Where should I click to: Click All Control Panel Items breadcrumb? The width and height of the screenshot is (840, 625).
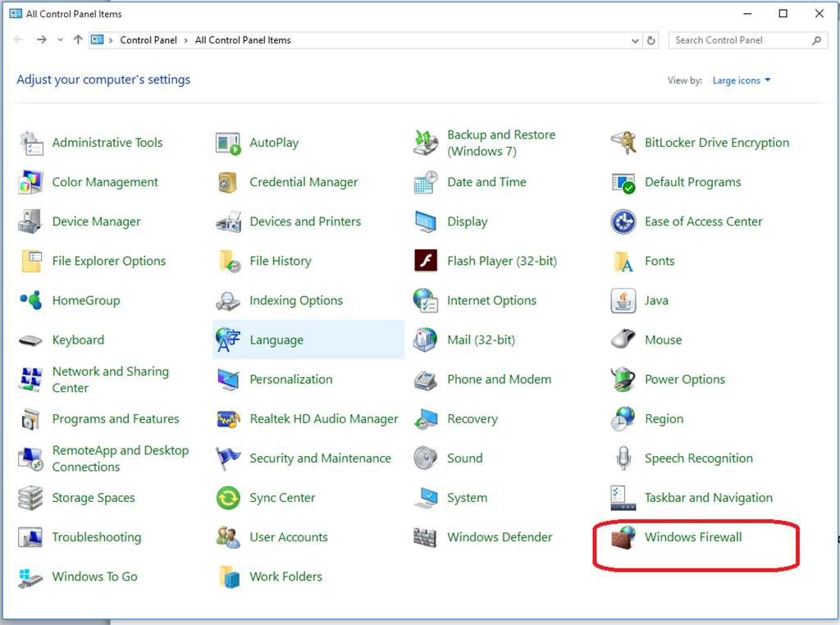[243, 40]
